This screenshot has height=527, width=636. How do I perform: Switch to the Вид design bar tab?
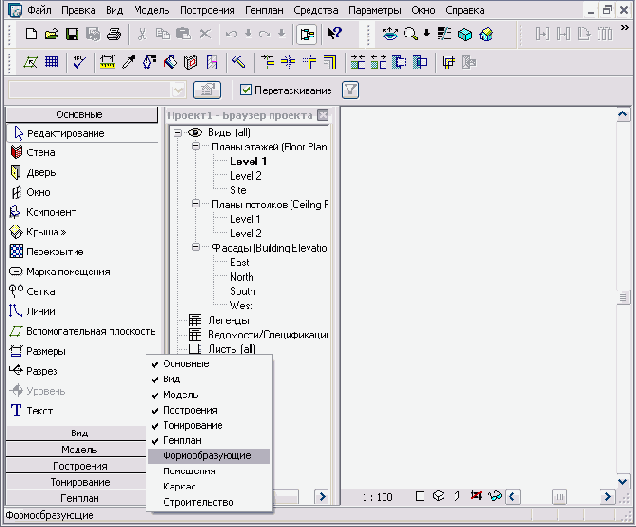click(77, 433)
